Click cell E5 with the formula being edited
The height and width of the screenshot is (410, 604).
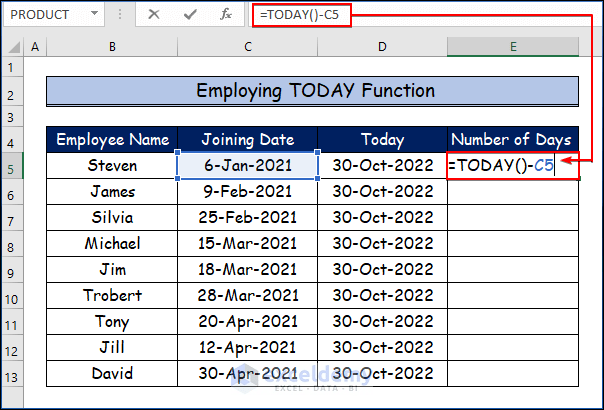pos(513,166)
